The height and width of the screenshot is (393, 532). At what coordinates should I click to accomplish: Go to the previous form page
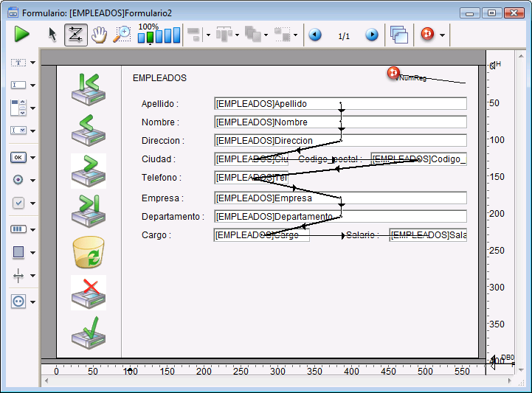(315, 35)
